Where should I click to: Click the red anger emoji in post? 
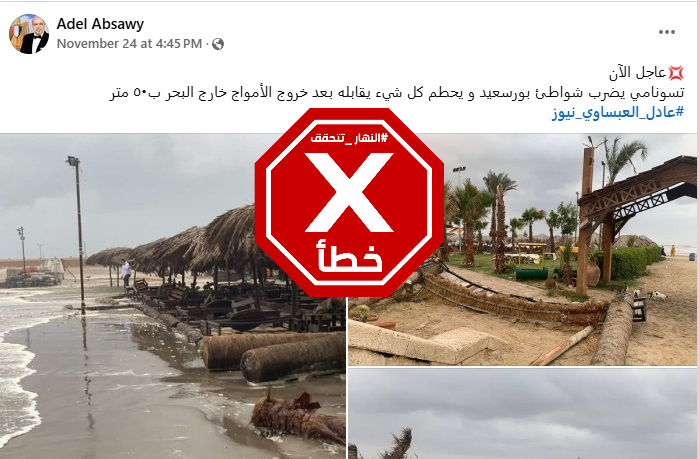(676, 72)
